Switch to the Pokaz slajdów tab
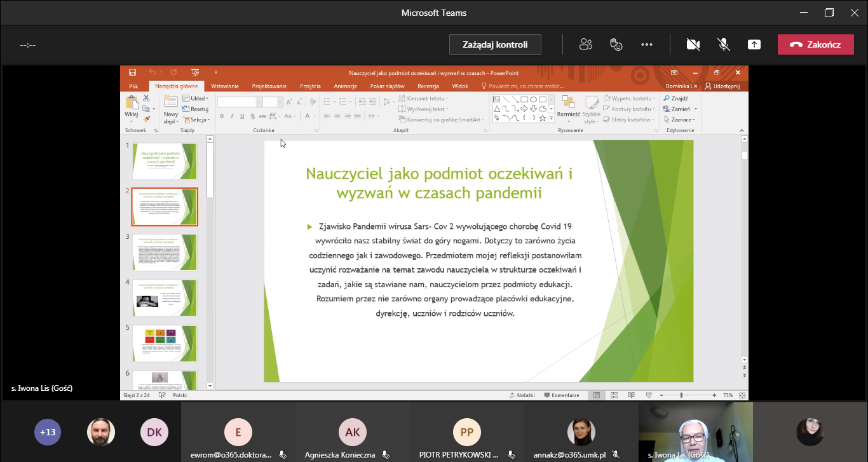 pyautogui.click(x=387, y=86)
